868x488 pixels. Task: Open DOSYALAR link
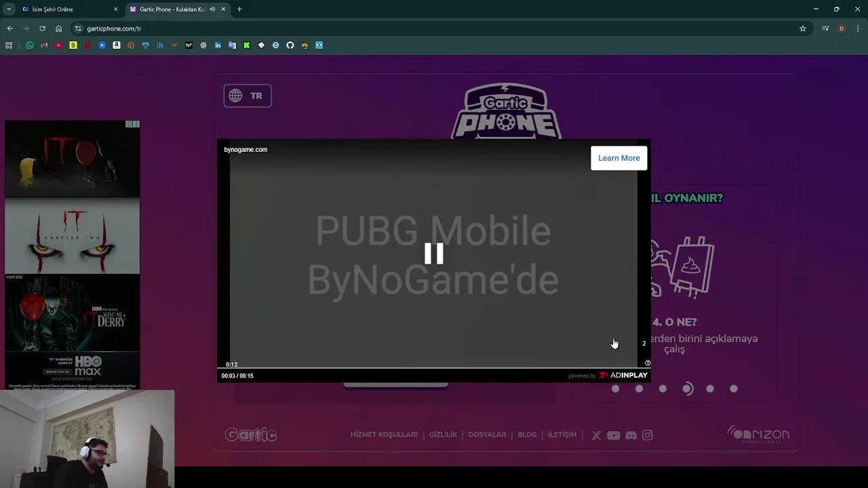click(x=487, y=434)
